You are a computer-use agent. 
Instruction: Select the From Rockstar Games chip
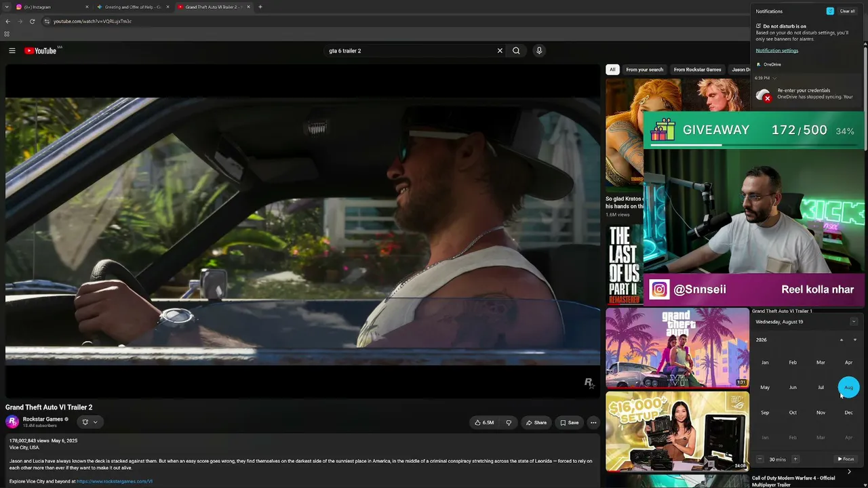click(x=697, y=69)
